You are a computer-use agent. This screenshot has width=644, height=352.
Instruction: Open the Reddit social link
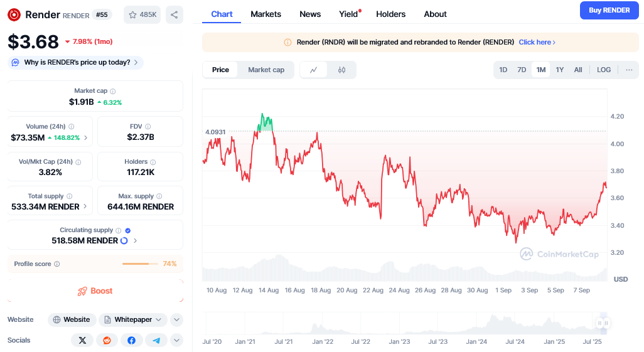coord(107,340)
